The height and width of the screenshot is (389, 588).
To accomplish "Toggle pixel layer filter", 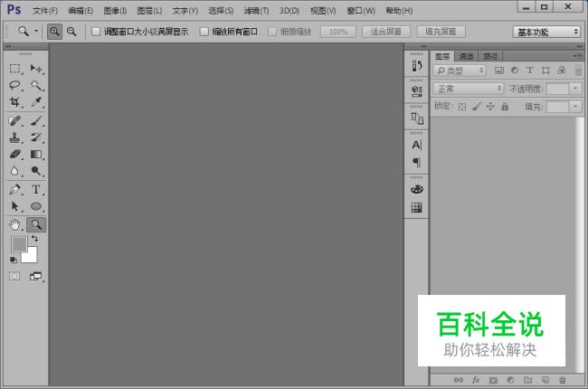I will [x=498, y=71].
